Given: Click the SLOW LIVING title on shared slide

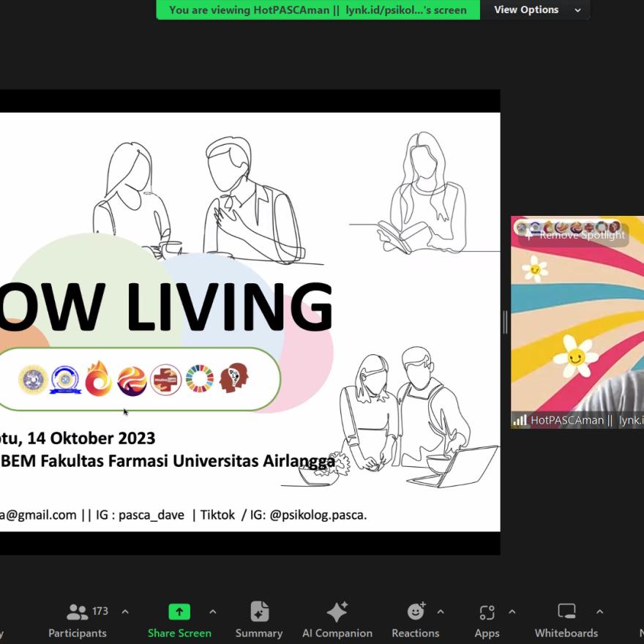Looking at the screenshot, I should click(167, 306).
